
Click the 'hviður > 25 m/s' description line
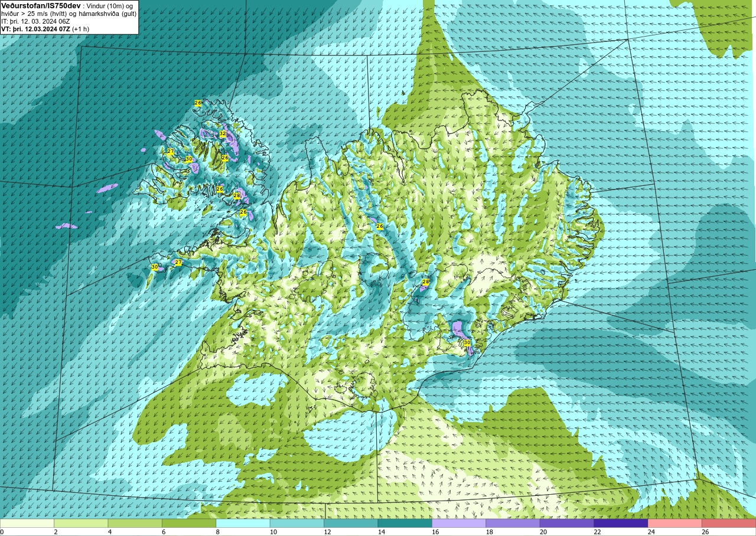click(69, 13)
